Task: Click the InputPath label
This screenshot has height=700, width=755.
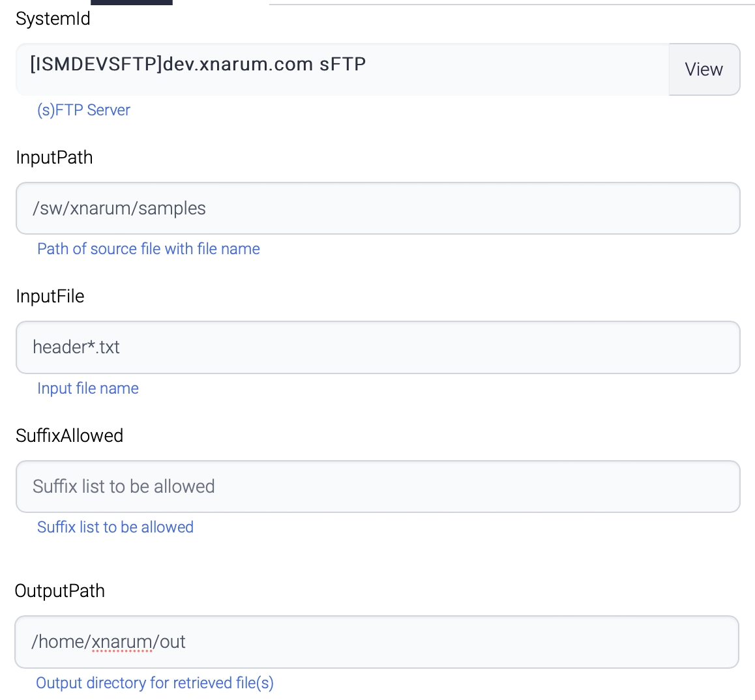Action: [54, 158]
